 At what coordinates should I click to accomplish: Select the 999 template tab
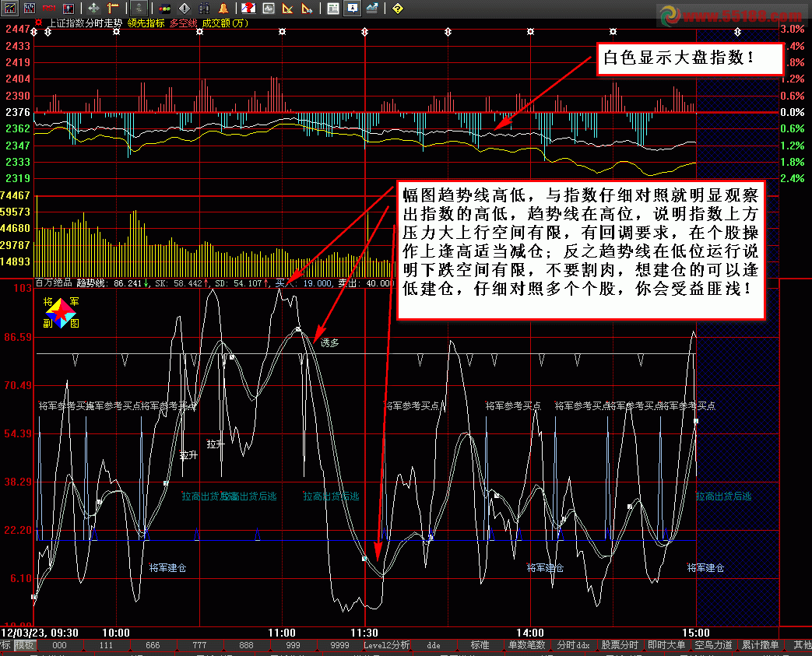[293, 645]
